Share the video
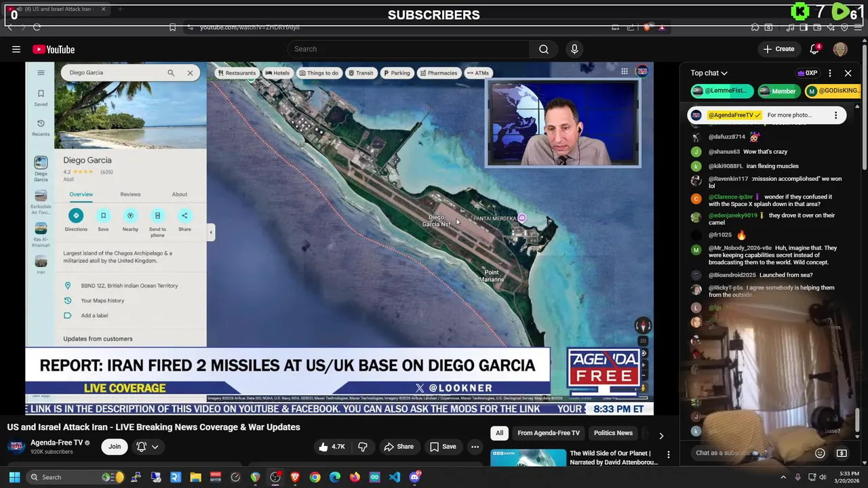The image size is (868, 488). tap(399, 447)
